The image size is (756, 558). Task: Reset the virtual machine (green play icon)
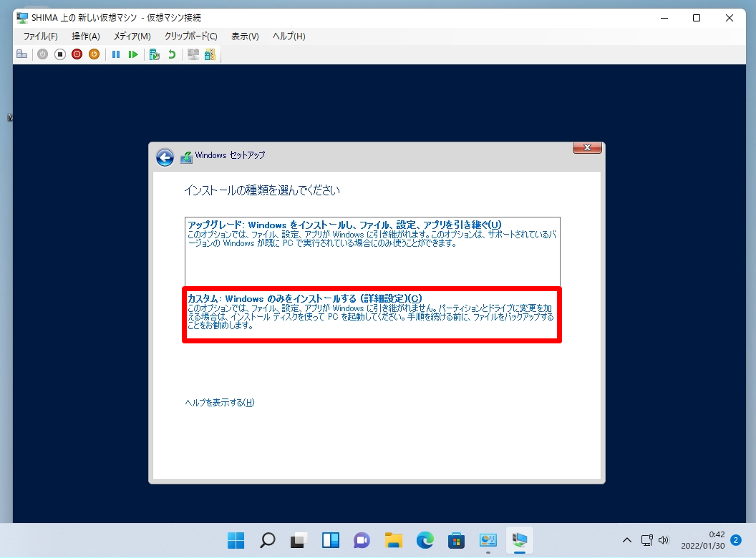pos(133,54)
